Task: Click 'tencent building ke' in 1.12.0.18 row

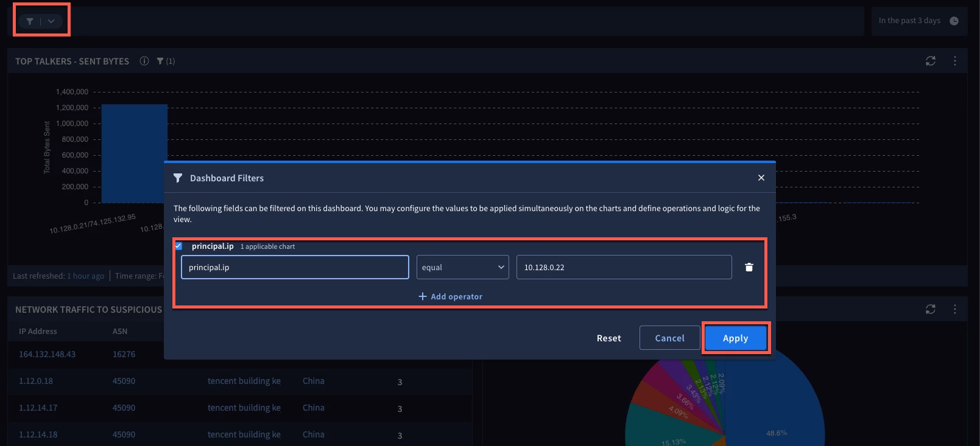Action: point(244,381)
